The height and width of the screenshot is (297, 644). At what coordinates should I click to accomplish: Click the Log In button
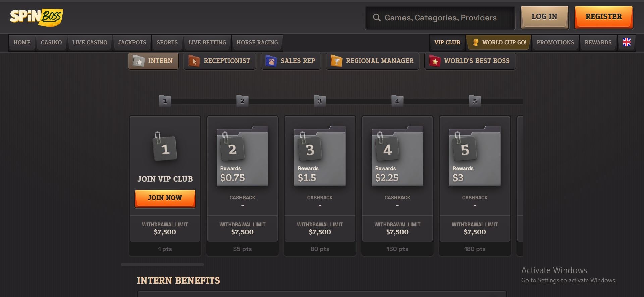pyautogui.click(x=544, y=17)
